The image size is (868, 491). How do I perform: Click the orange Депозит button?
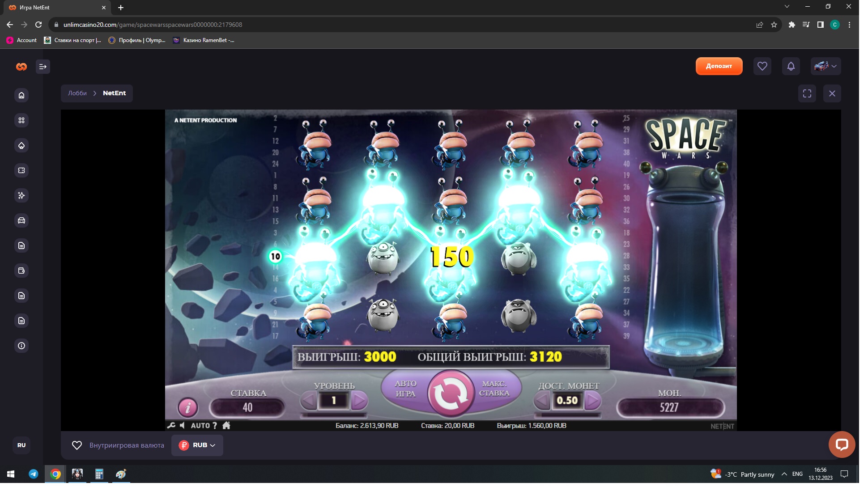719,66
